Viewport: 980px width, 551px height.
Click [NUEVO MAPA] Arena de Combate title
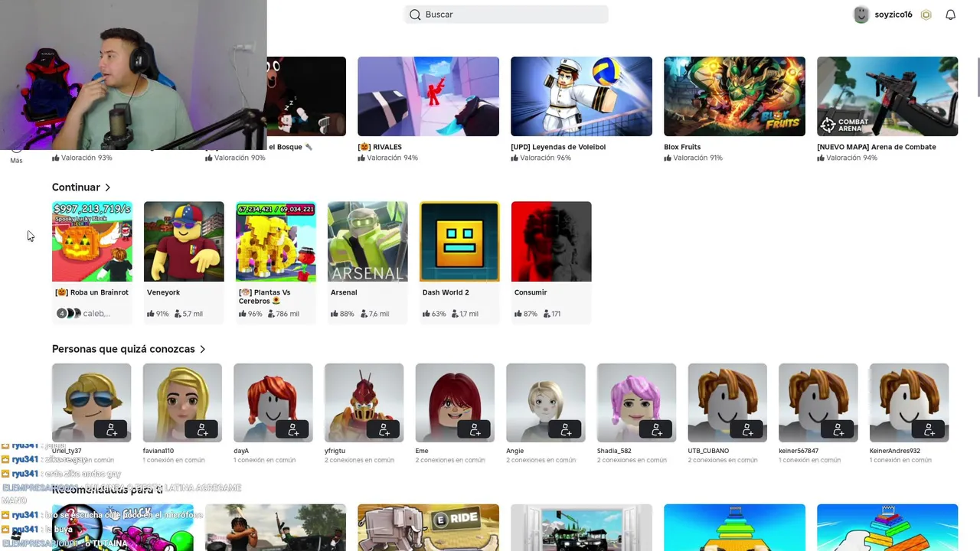tap(877, 147)
